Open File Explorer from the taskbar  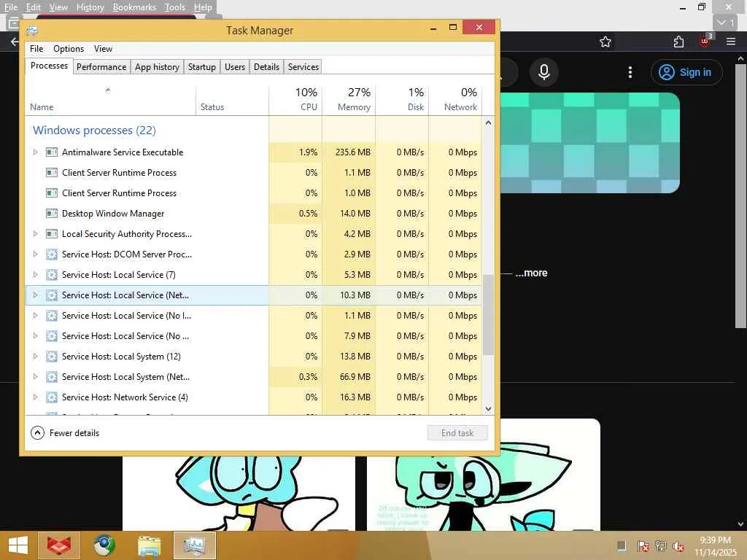pyautogui.click(x=149, y=545)
